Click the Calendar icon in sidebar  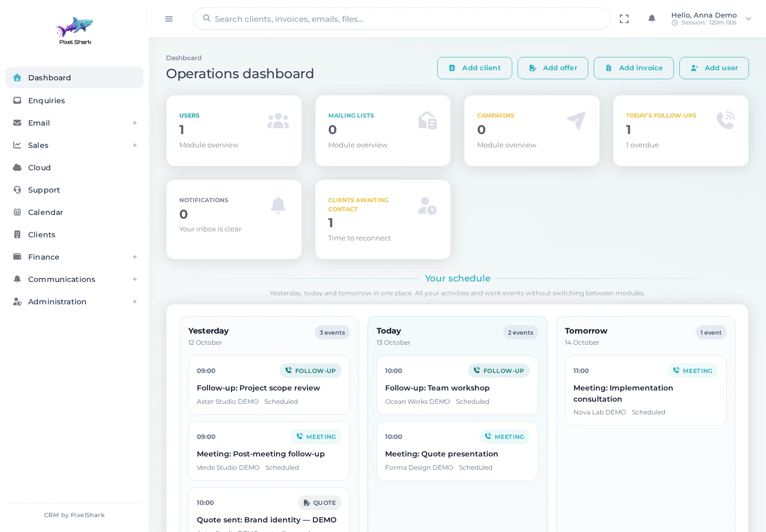click(18, 212)
